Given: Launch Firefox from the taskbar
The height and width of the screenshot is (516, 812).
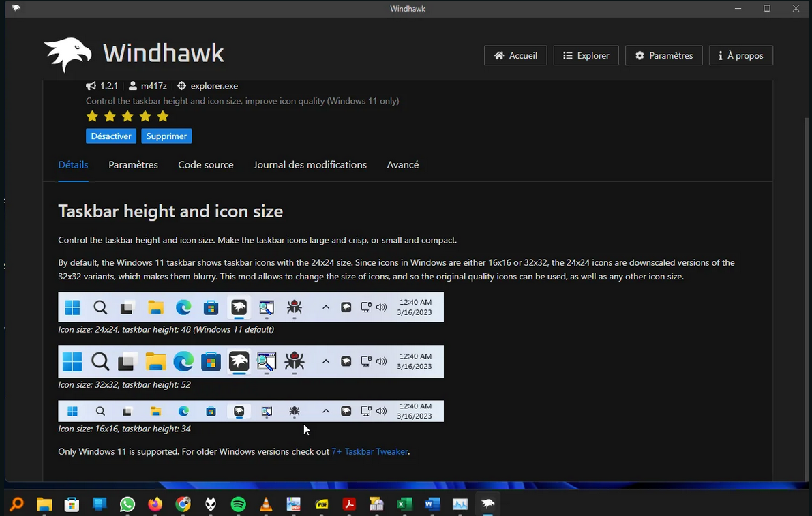Looking at the screenshot, I should coord(155,504).
